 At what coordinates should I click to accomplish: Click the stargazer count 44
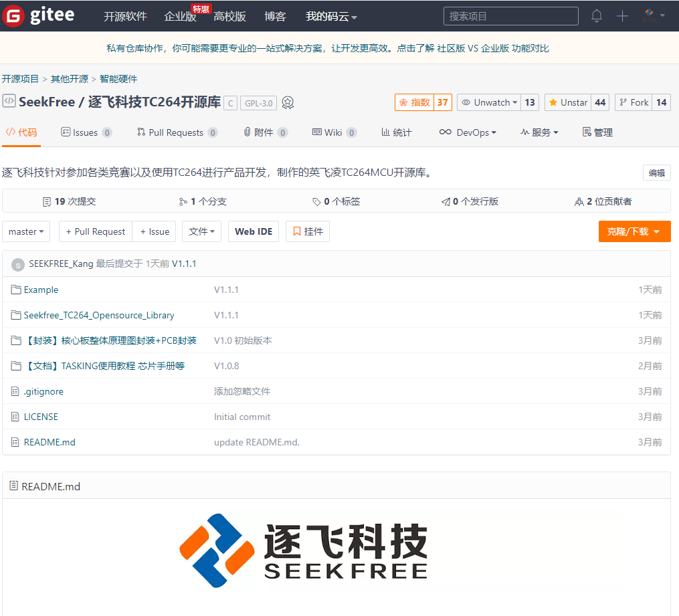coord(600,102)
